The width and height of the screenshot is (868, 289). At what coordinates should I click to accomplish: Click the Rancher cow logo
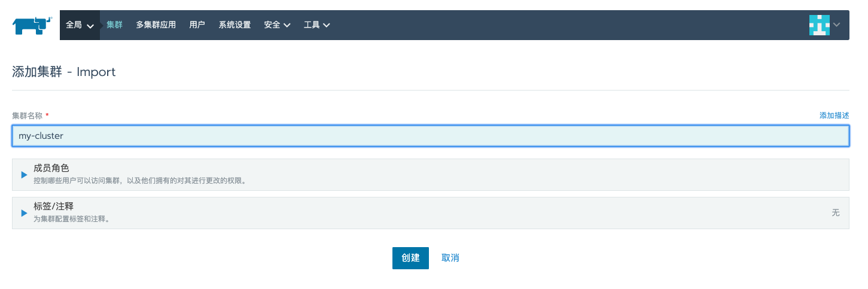[32, 25]
